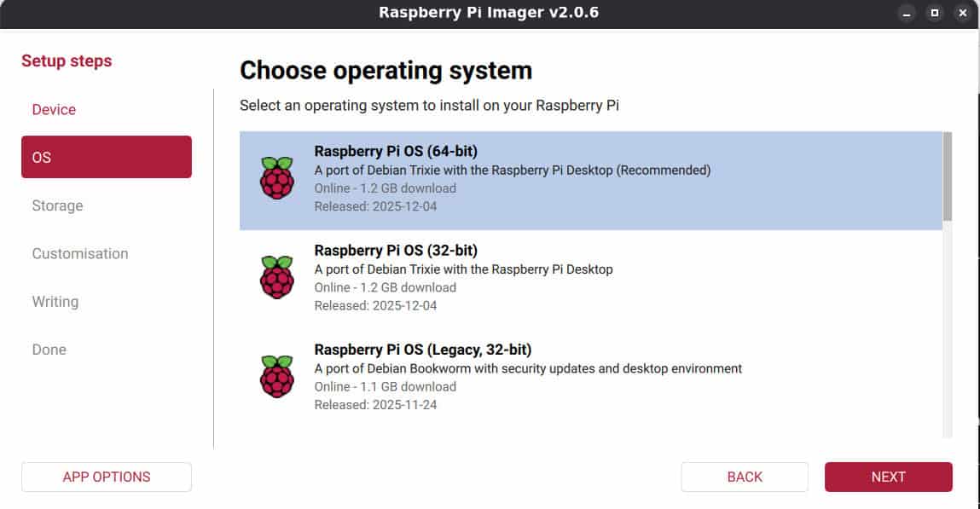Close the Raspberry Pi Imager window
The width and height of the screenshot is (980, 509).
click(963, 14)
